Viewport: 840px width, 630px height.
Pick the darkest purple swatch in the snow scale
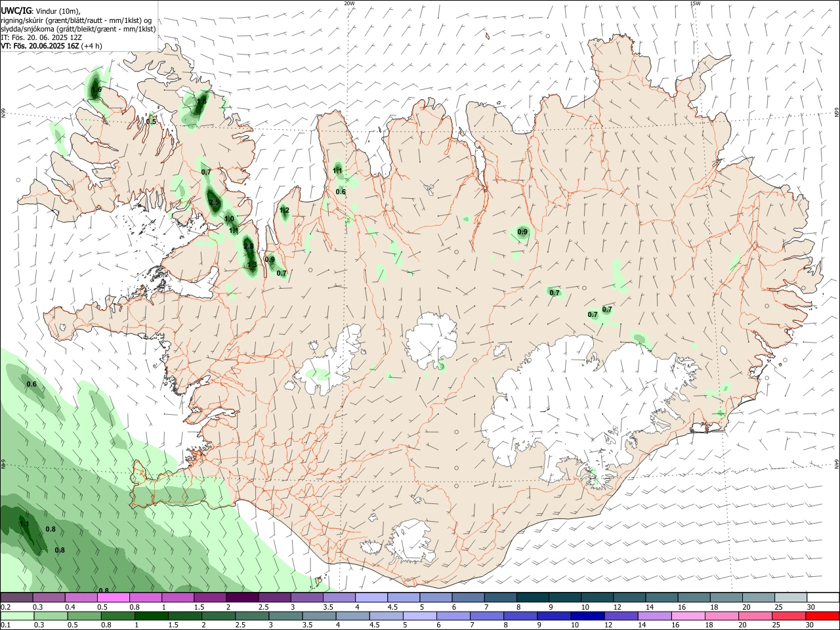[x=242, y=598]
